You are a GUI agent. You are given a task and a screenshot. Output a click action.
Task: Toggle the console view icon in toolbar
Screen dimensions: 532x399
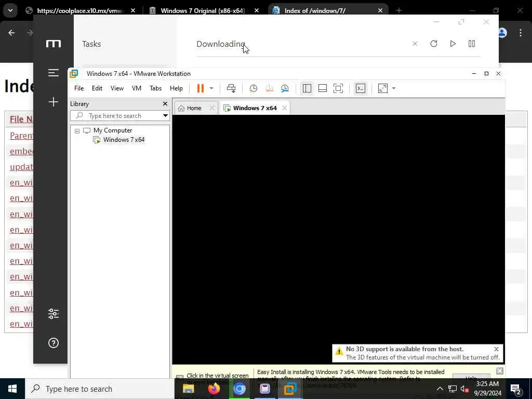tap(361, 88)
